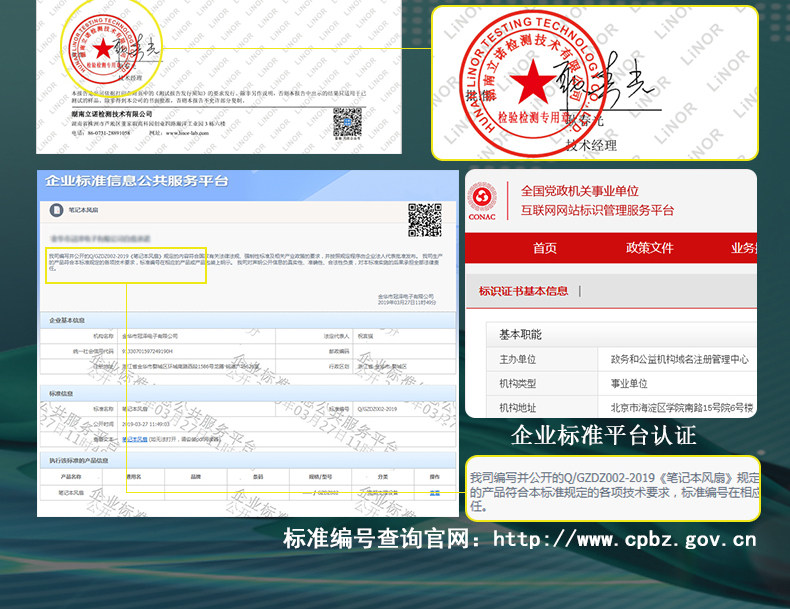Click the 事业单位 value
The height and width of the screenshot is (609, 790).
[x=629, y=383]
